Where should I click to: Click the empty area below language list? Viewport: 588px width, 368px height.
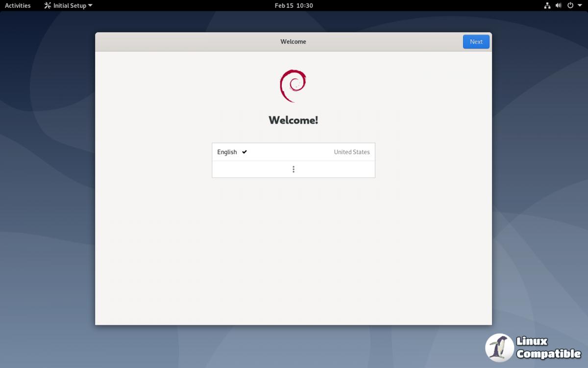[x=293, y=245]
